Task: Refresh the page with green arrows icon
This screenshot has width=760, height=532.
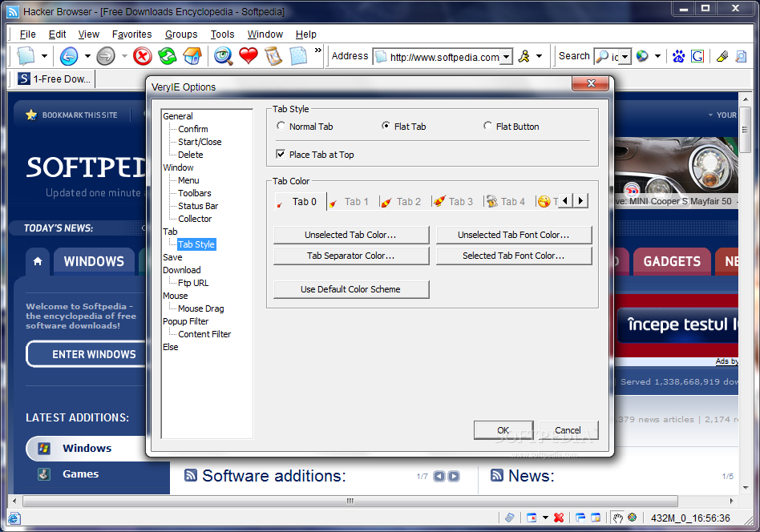Action: (168, 56)
